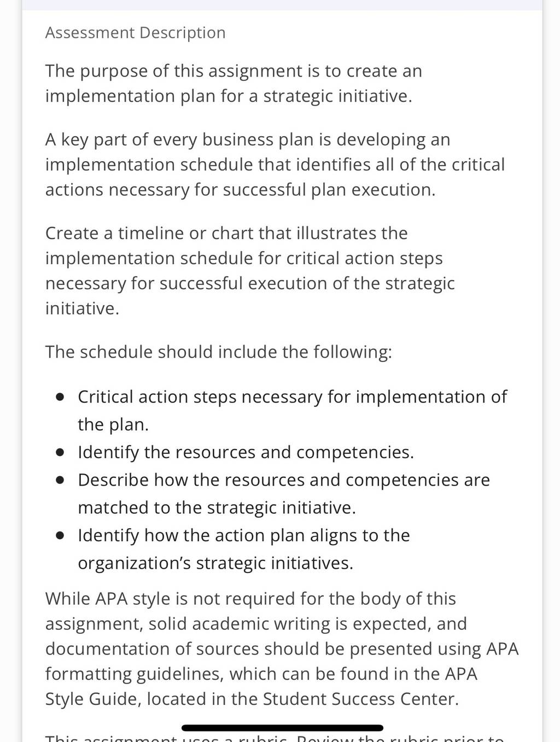Click 'organization's strategic initiatives.' line

(x=215, y=563)
